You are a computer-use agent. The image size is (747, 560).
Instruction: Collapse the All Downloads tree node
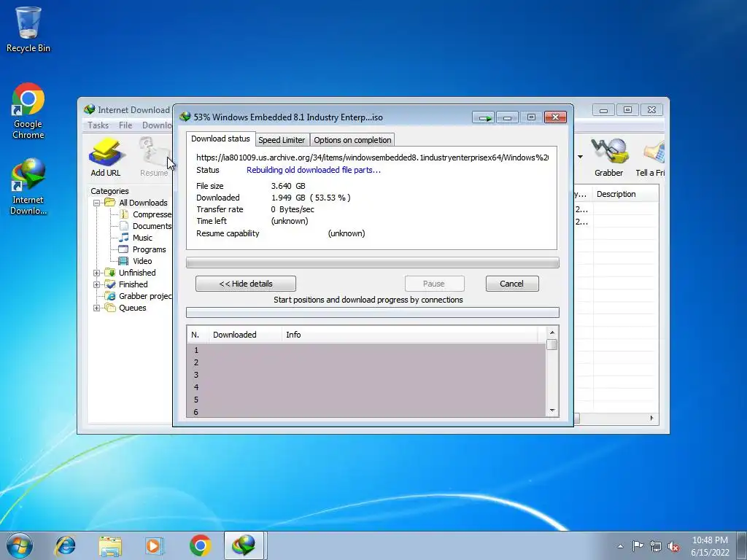97,203
